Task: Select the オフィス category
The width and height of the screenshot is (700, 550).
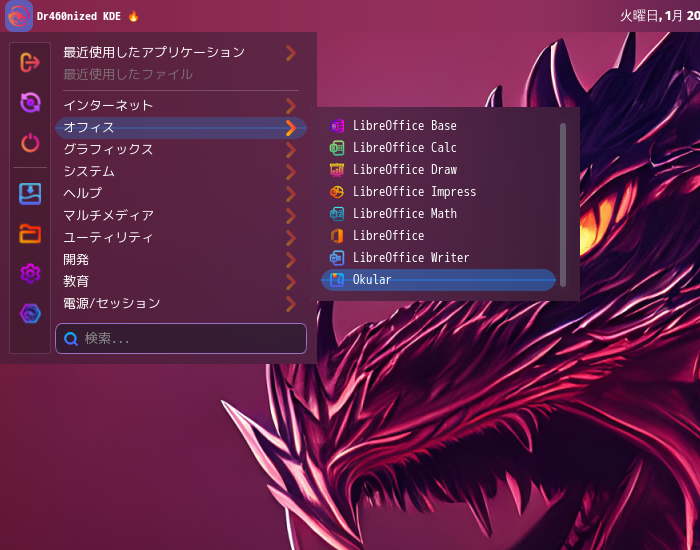Action: 181,128
